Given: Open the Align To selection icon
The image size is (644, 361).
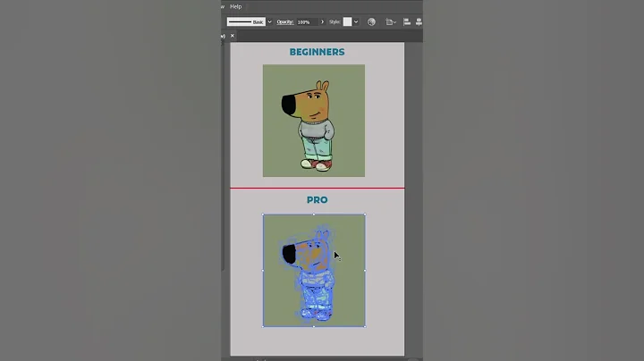Looking at the screenshot, I should (x=391, y=21).
